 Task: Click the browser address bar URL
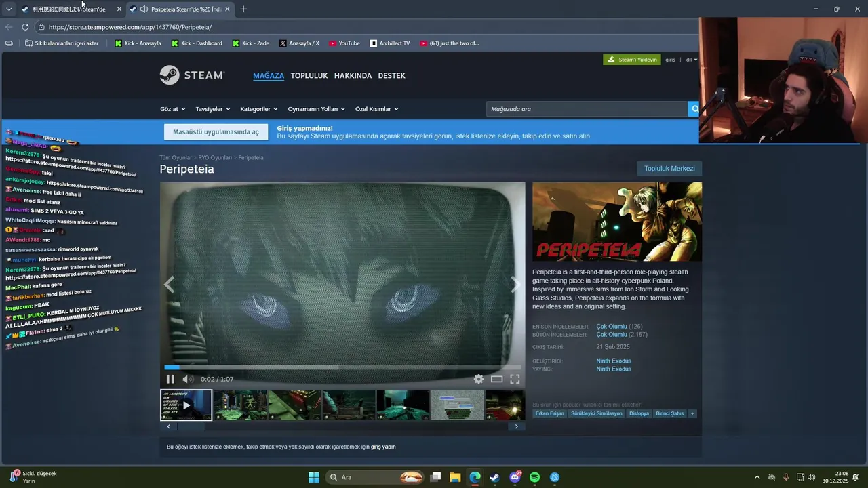130,27
